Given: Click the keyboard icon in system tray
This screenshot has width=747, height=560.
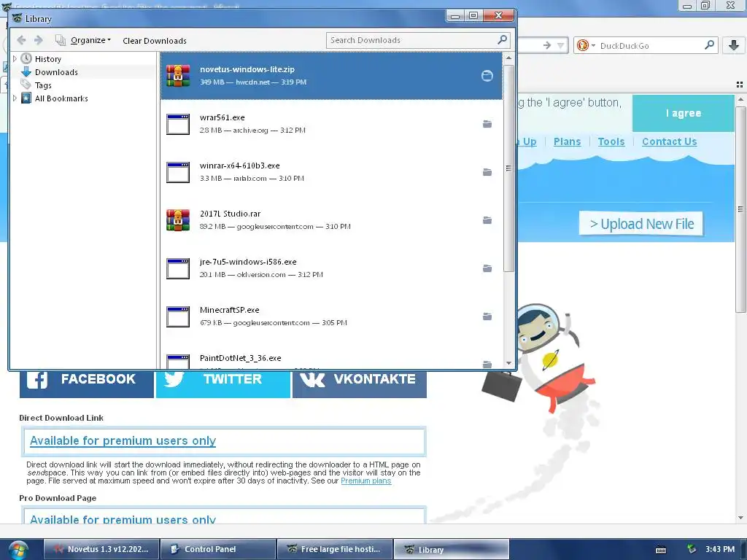Looking at the screenshot, I should [661, 550].
